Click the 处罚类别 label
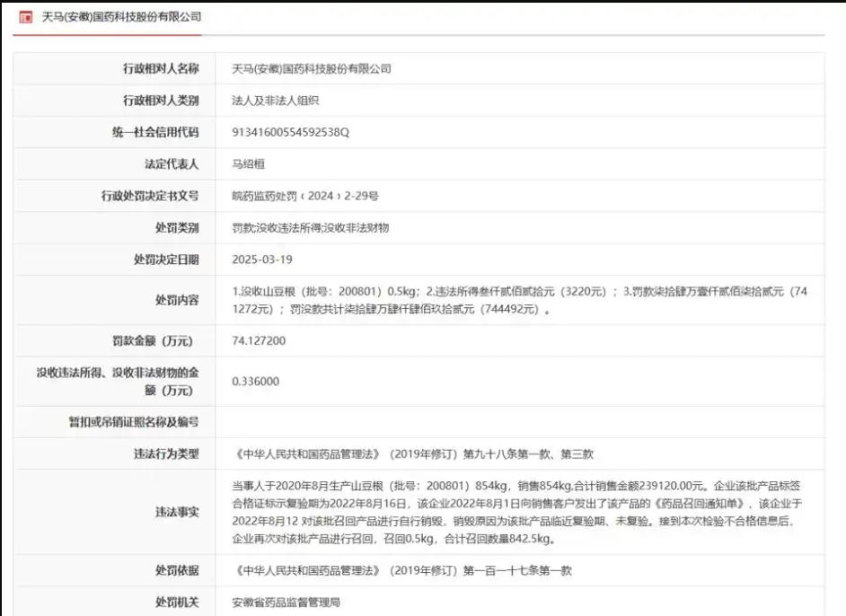The height and width of the screenshot is (616, 846). click(x=177, y=227)
